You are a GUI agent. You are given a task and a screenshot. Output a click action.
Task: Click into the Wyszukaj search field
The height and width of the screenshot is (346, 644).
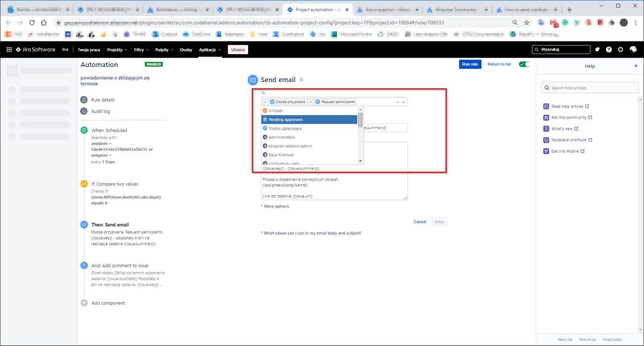[x=561, y=50]
